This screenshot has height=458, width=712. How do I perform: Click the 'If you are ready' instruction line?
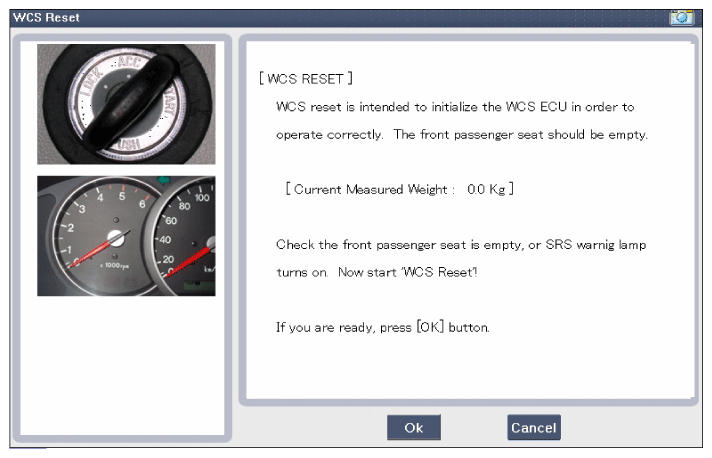point(383,327)
